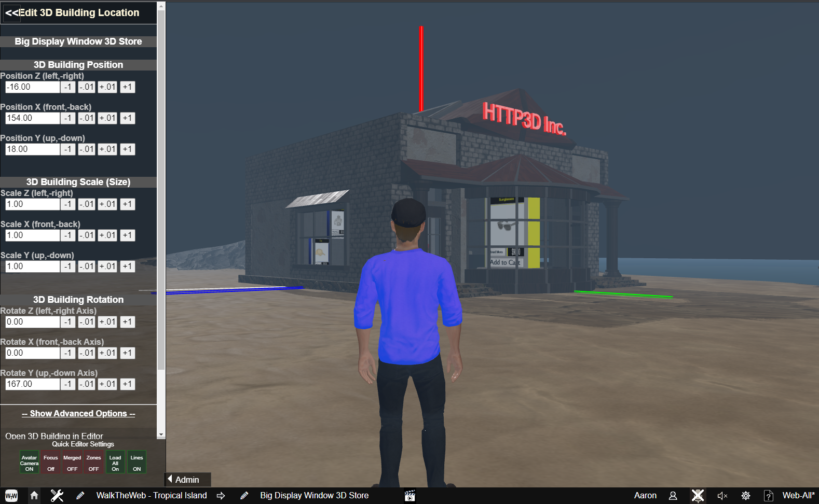Click WalkTheWeb - Tropical Island label
This screenshot has height=504, width=819.
152,496
